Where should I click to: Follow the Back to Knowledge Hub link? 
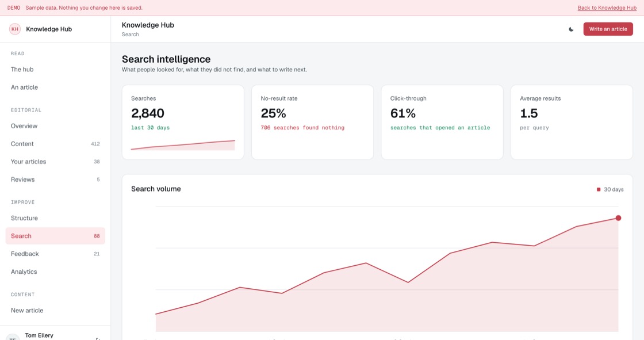click(x=607, y=8)
